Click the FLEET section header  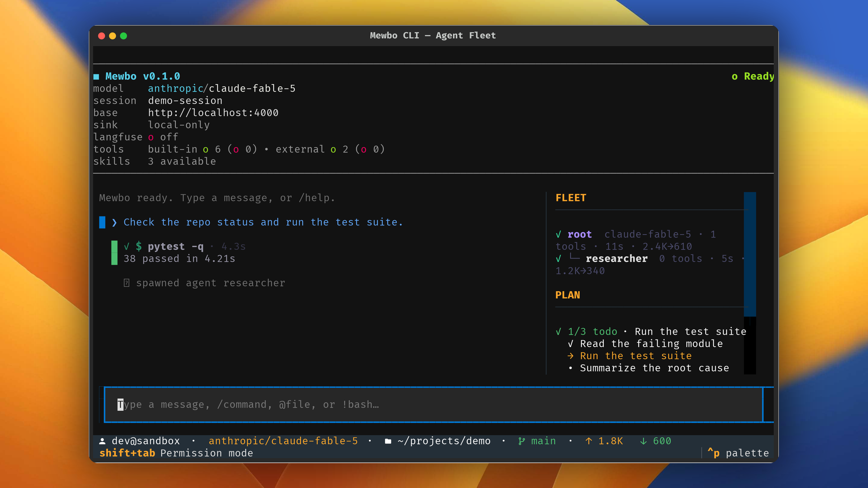point(571,198)
